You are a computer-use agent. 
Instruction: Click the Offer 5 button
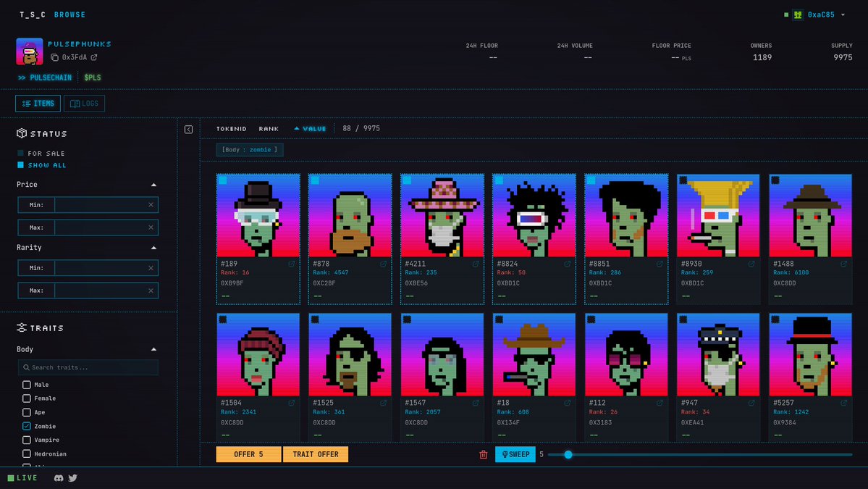[248, 454]
